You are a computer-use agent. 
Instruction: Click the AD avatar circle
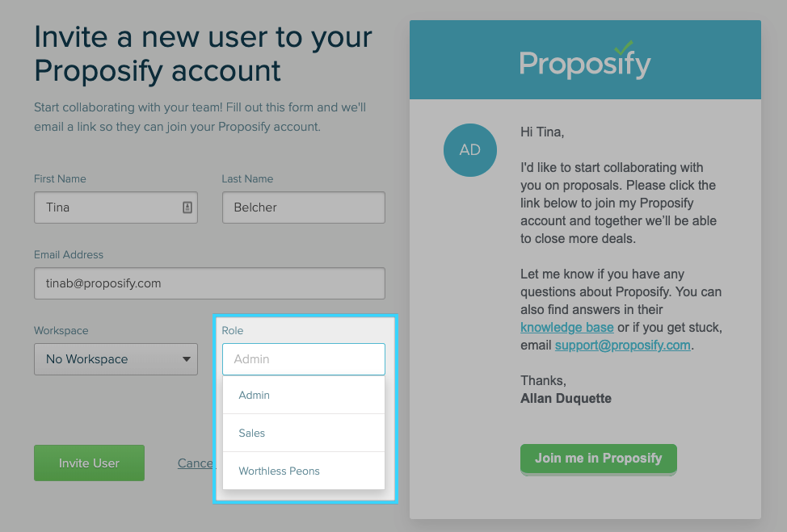(x=469, y=150)
